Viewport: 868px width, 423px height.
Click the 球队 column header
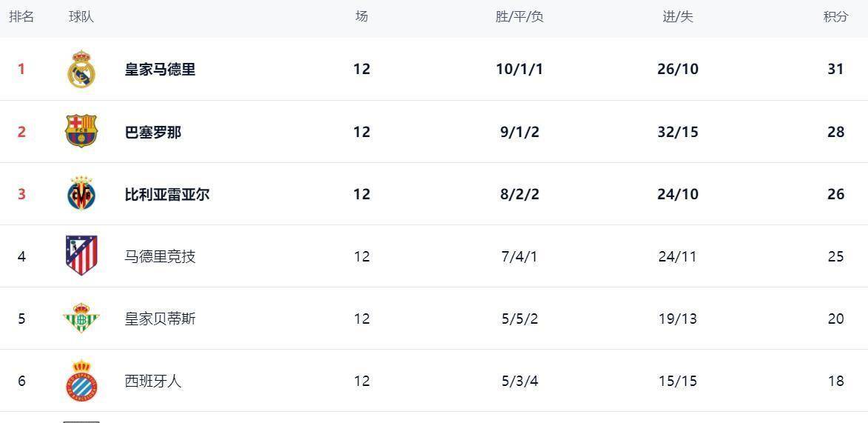tap(81, 16)
